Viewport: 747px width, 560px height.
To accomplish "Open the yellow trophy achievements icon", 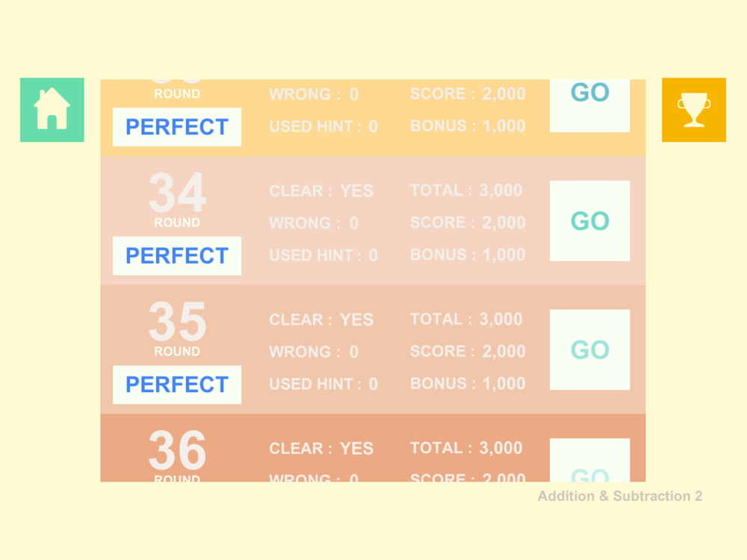I will click(694, 110).
